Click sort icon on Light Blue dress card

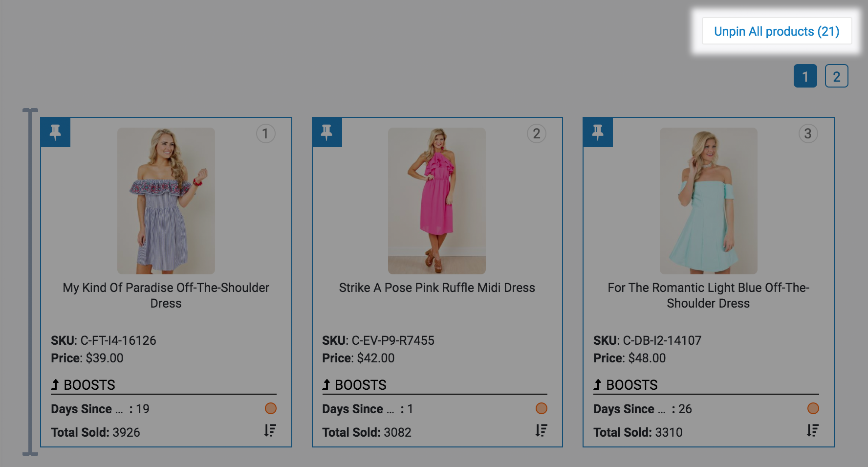[x=813, y=430]
